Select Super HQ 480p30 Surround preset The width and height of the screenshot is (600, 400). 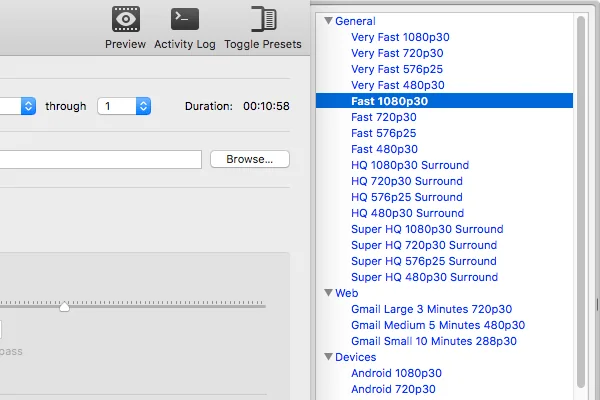coord(424,278)
